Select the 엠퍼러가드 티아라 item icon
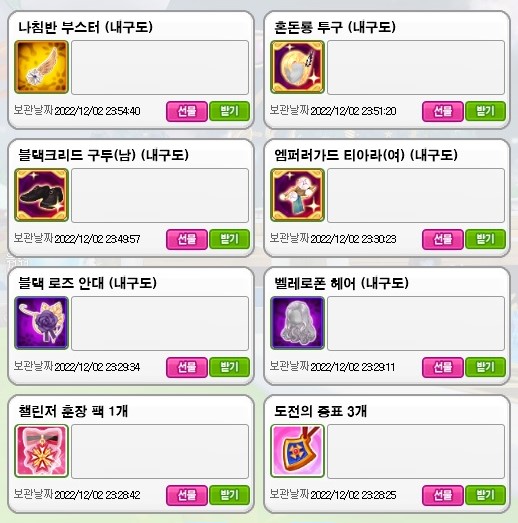This screenshot has width=518, height=523. click(298, 195)
